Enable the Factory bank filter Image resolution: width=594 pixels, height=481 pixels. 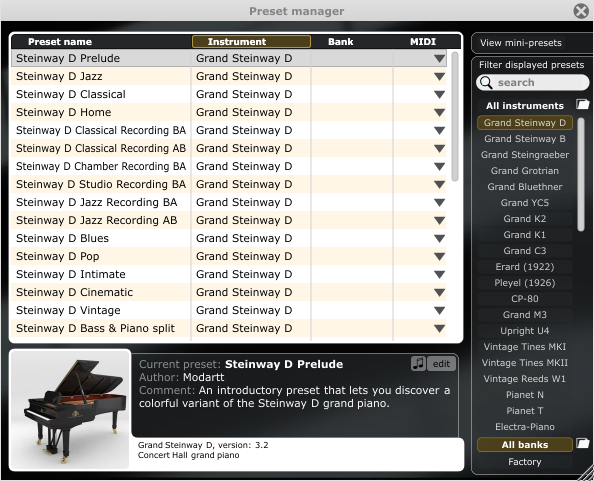[x=525, y=462]
